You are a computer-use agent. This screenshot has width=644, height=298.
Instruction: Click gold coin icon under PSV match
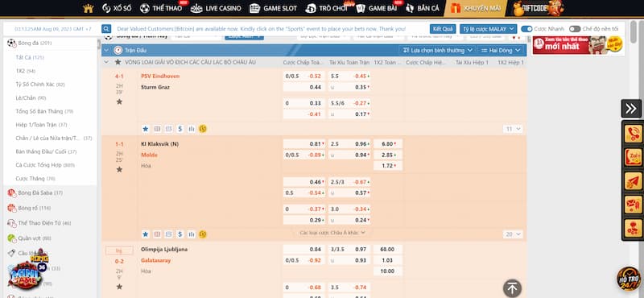[203, 129]
